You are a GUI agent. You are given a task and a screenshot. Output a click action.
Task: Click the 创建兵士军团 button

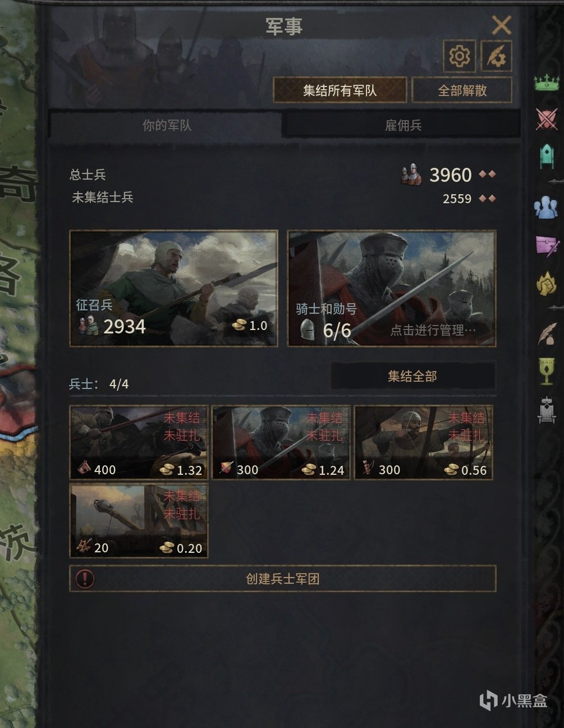tap(283, 578)
